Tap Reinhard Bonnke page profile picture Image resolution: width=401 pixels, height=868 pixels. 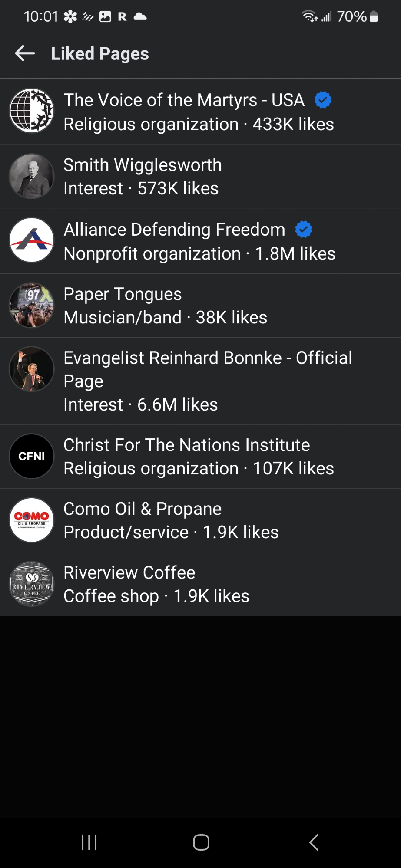32,369
